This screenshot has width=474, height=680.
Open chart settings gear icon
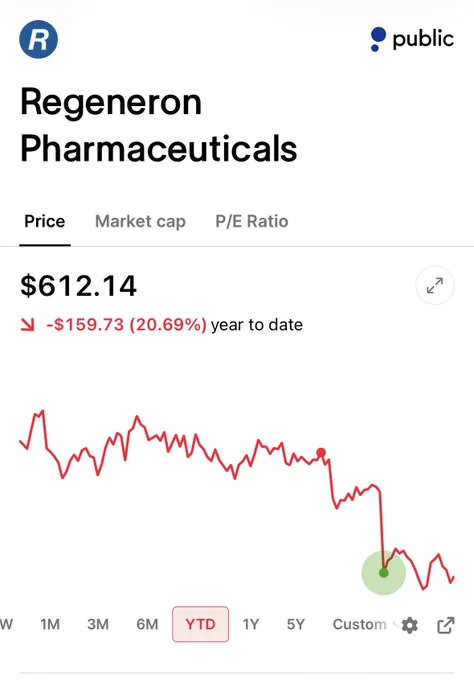[410, 625]
